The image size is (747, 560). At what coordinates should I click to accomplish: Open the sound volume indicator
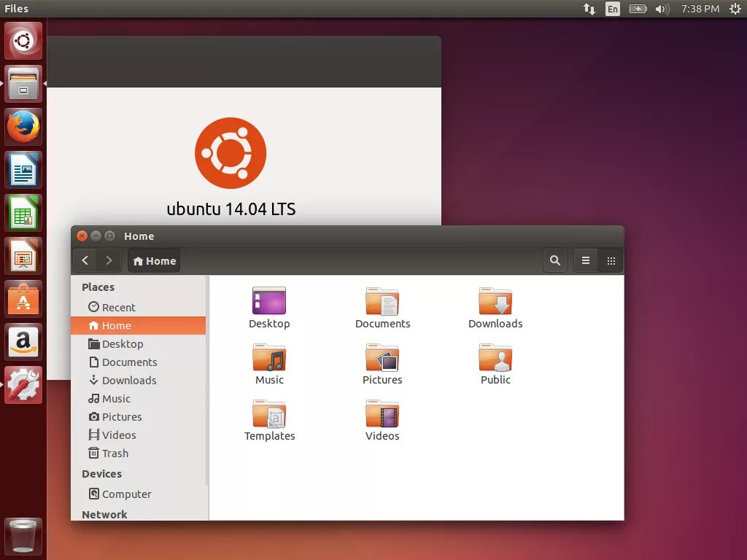coord(662,9)
